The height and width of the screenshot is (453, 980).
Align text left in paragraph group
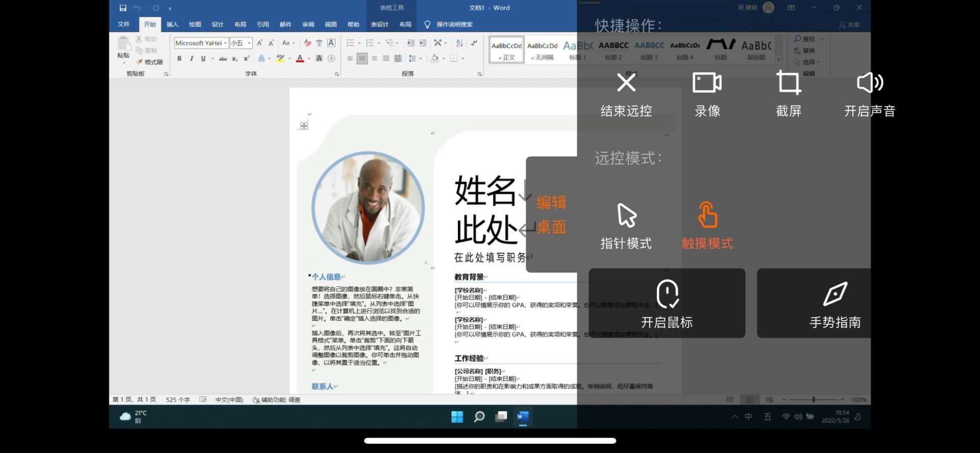coord(350,59)
